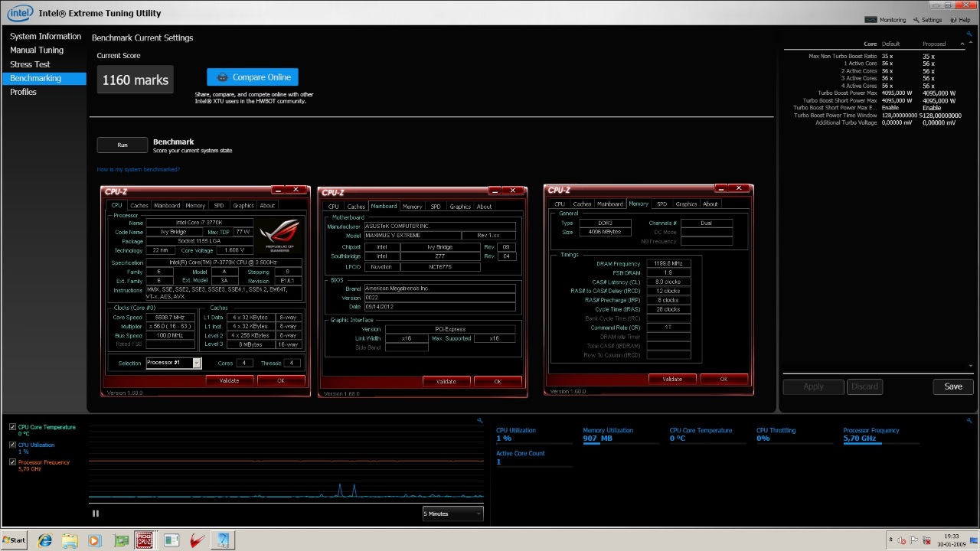Open the Start menu
Viewport: 980px width, 551px height.
coord(14,540)
